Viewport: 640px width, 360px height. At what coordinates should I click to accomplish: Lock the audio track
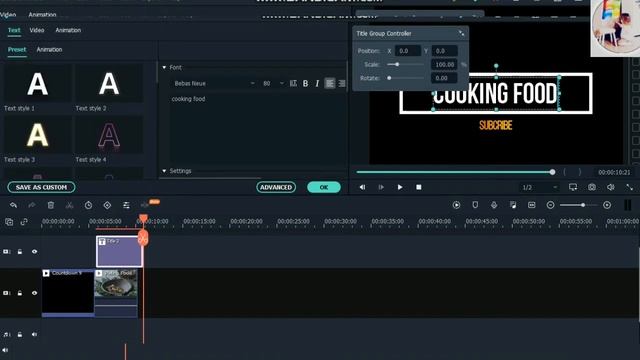[20, 334]
